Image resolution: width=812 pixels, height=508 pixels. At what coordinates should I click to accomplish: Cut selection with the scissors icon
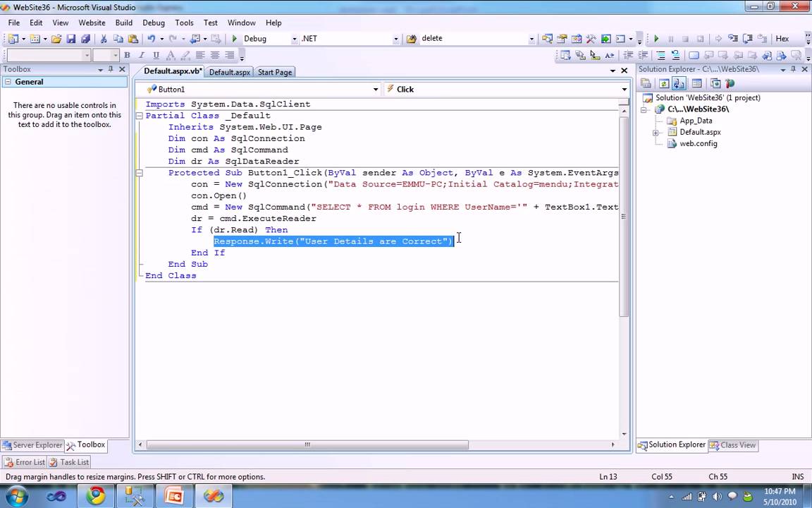pos(104,39)
